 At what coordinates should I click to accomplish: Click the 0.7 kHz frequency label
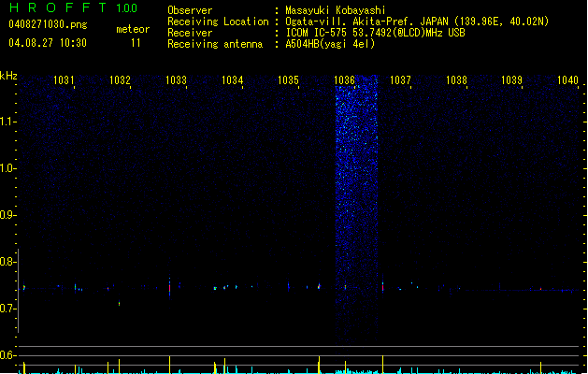coord(7,309)
